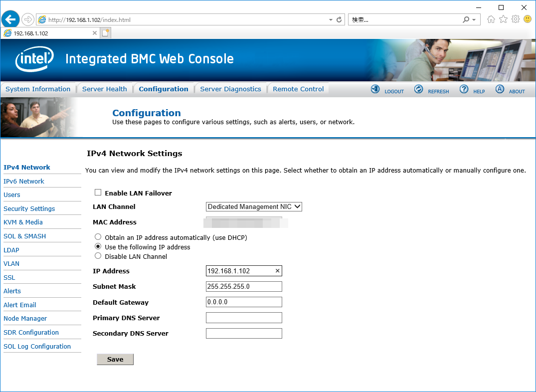
Task: Click the Subnet Mask input field
Action: click(x=244, y=287)
